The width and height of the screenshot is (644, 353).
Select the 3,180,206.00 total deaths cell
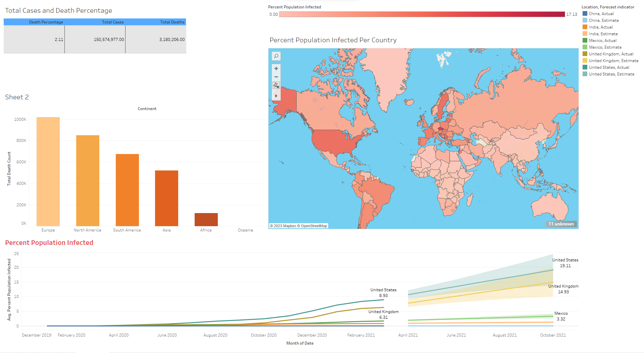pos(156,39)
